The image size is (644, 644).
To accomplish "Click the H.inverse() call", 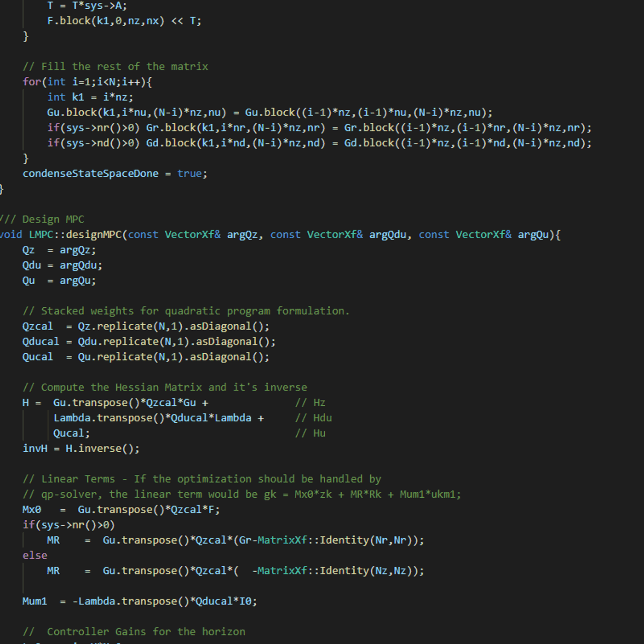I will coord(102,448).
